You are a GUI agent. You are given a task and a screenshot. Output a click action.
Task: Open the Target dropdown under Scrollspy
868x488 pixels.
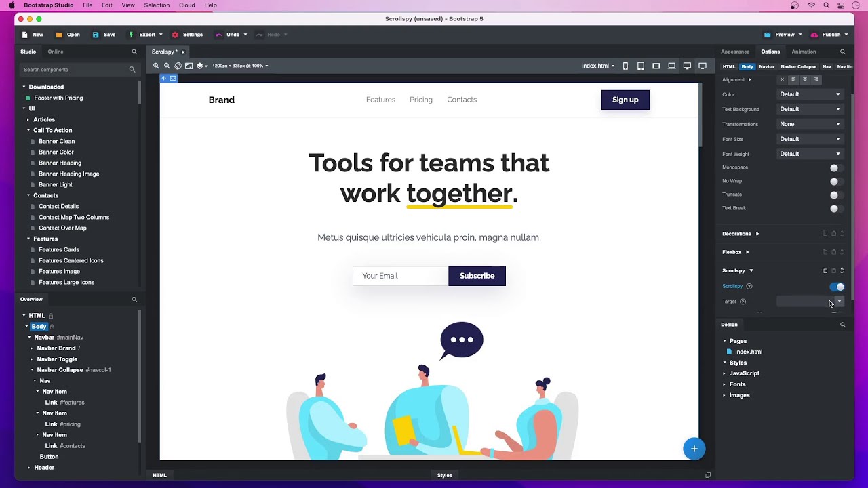pyautogui.click(x=839, y=301)
